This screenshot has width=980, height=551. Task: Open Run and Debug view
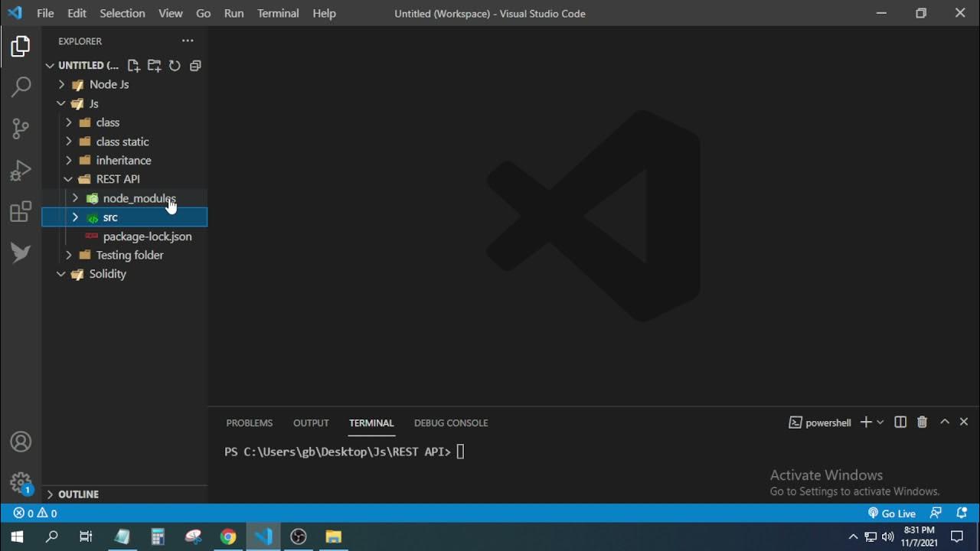tap(21, 170)
